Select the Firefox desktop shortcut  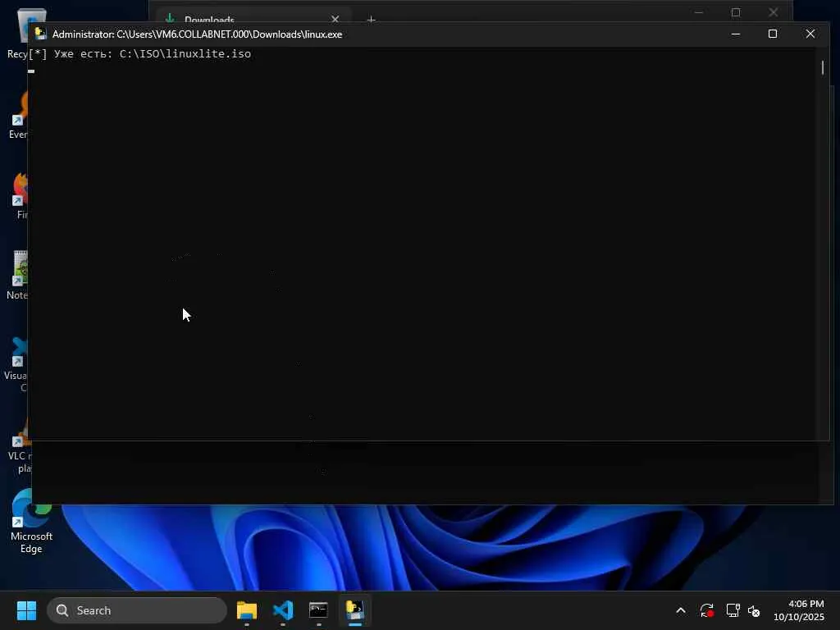[x=18, y=195]
